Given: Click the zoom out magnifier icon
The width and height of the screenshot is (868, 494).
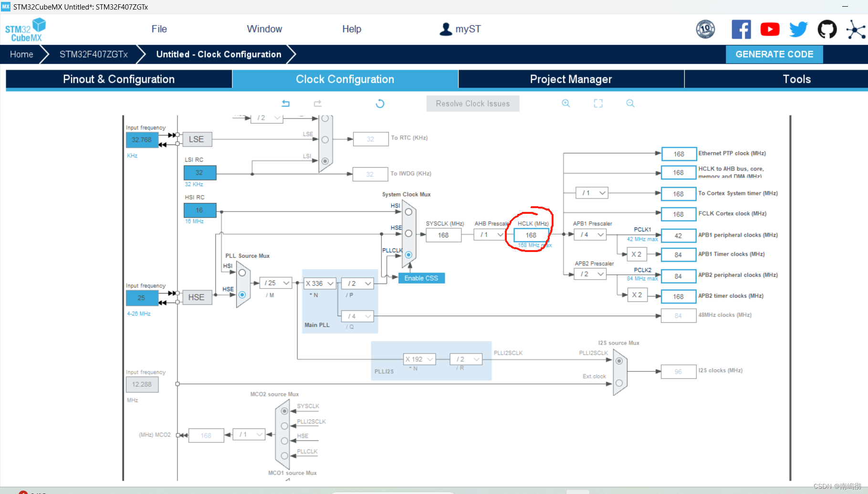Looking at the screenshot, I should click(x=630, y=103).
